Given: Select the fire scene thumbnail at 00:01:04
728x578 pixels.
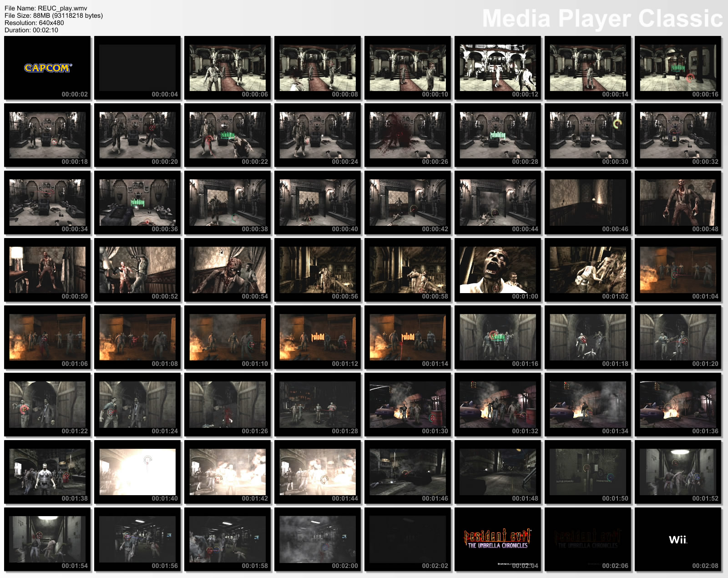Looking at the screenshot, I should (678, 270).
